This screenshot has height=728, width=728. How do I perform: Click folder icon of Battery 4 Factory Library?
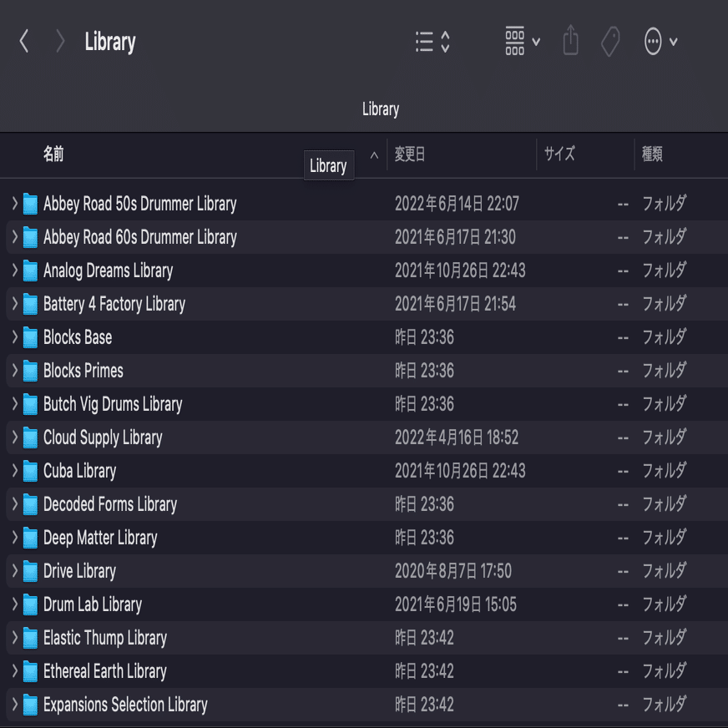30,304
